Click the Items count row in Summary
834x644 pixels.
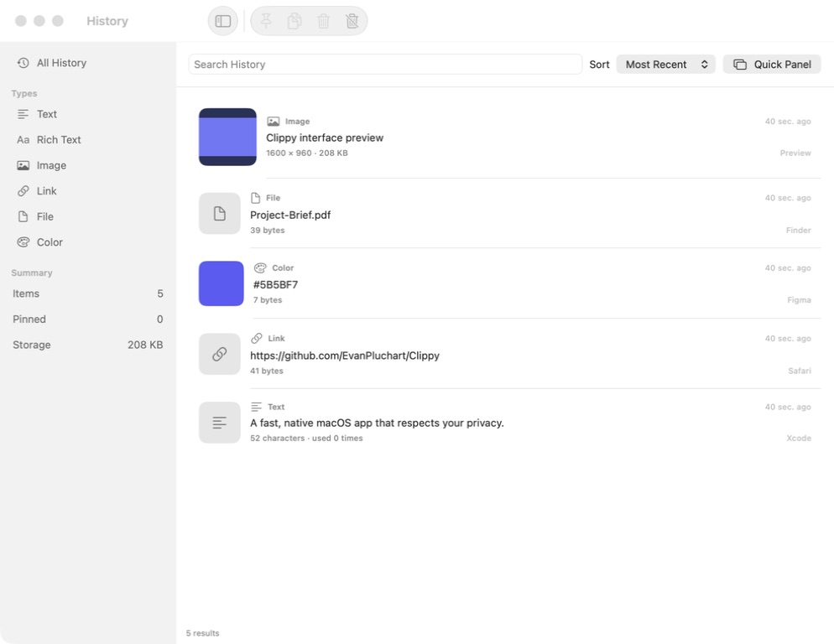(88, 293)
